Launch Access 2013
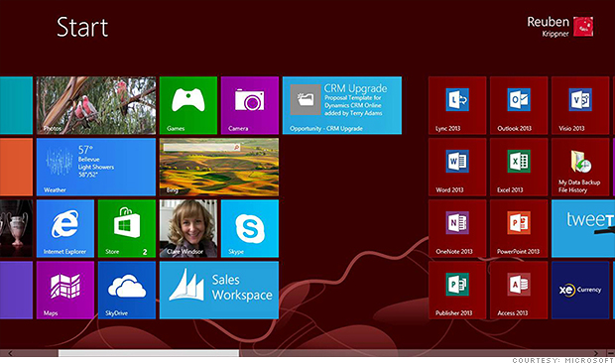 519,290
